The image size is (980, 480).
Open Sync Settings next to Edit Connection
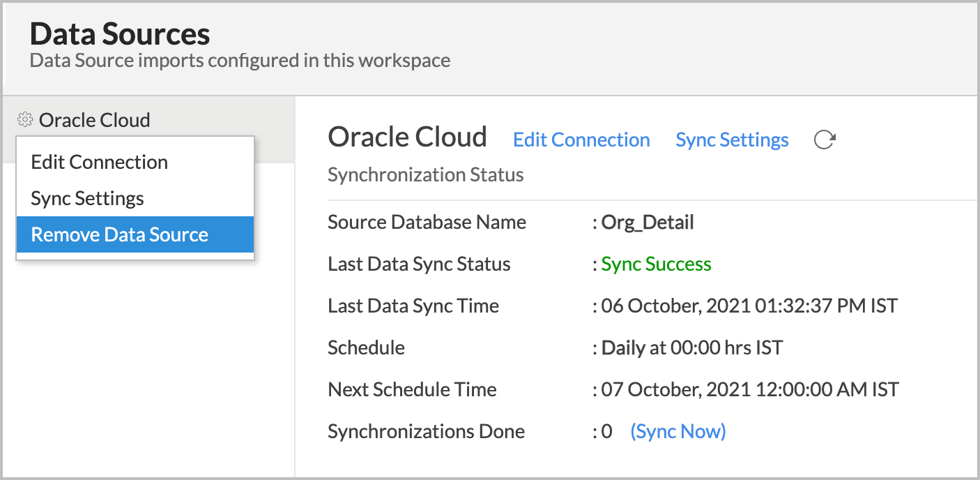click(x=731, y=140)
